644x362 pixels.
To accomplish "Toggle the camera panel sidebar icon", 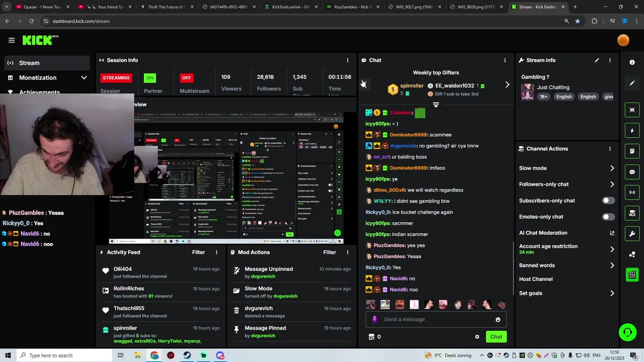I will pyautogui.click(x=632, y=213).
